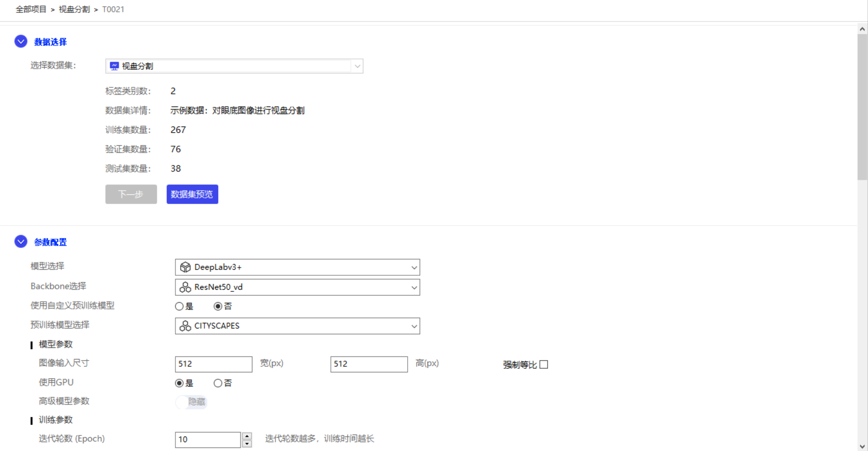Click the 数据集预览 button
This screenshot has width=868, height=451.
[x=192, y=194]
